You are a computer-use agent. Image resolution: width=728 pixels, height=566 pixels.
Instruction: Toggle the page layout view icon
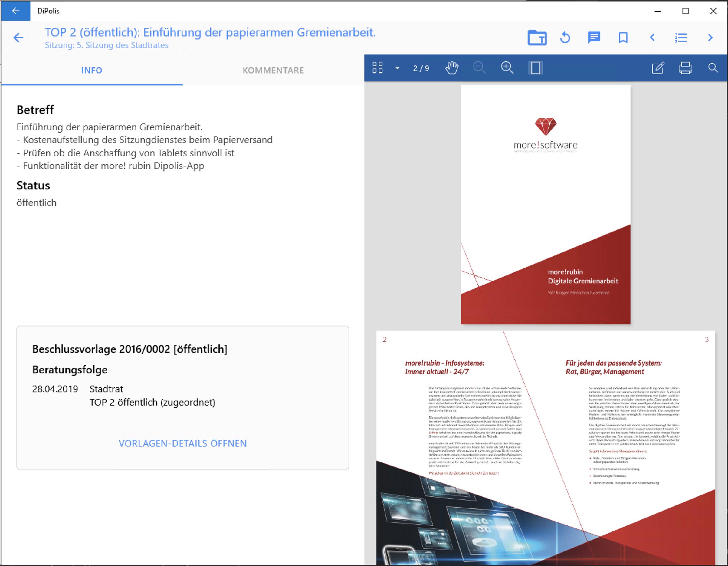pyautogui.click(x=535, y=68)
